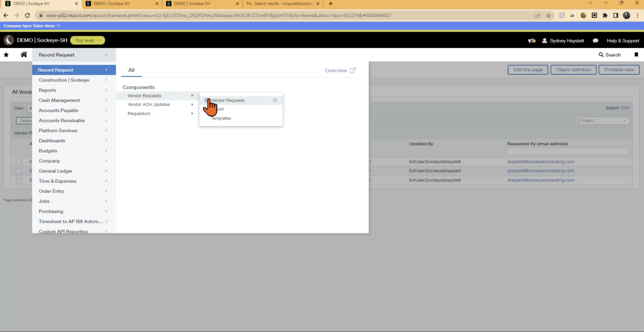Click the Overview external link icon
Screen dimensions: 644x332
click(x=353, y=70)
